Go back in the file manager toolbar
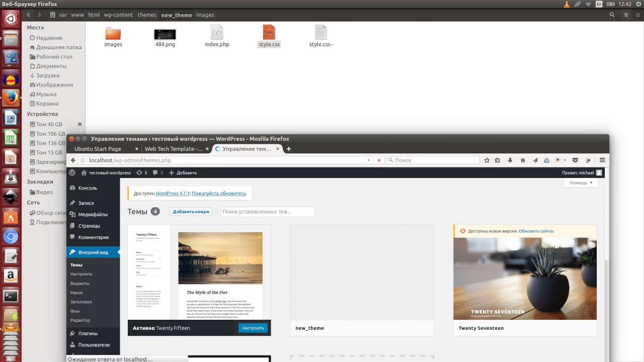Screen dimensions: 644x362 point(28,15)
